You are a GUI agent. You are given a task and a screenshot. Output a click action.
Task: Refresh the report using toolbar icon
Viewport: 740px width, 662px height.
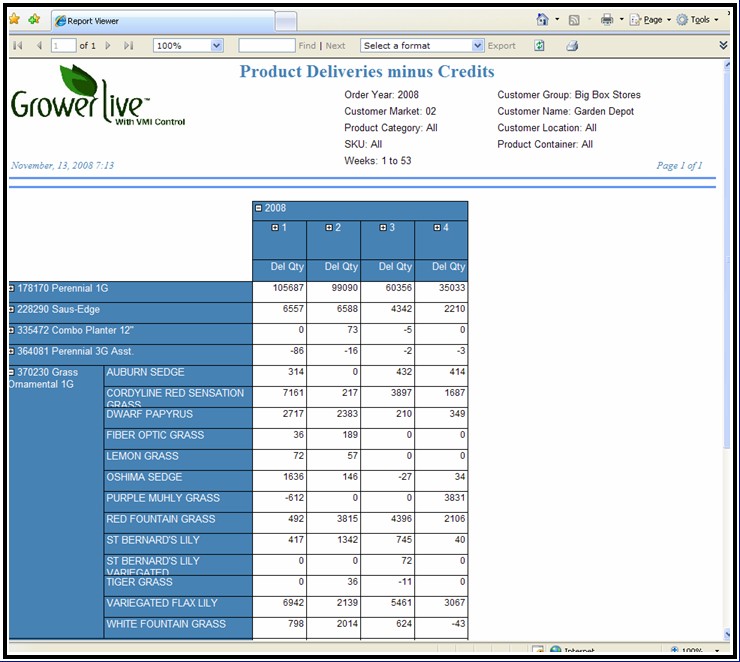point(539,45)
